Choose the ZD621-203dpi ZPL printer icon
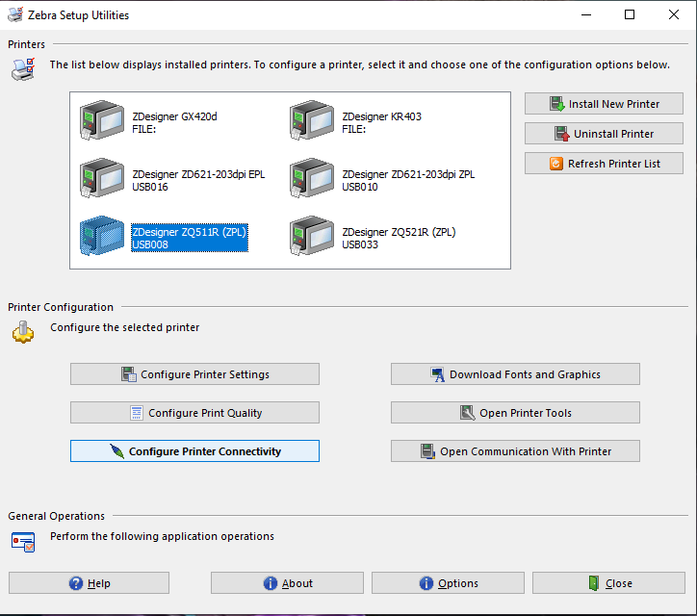Screen dimensions: 697x616 coord(312,178)
